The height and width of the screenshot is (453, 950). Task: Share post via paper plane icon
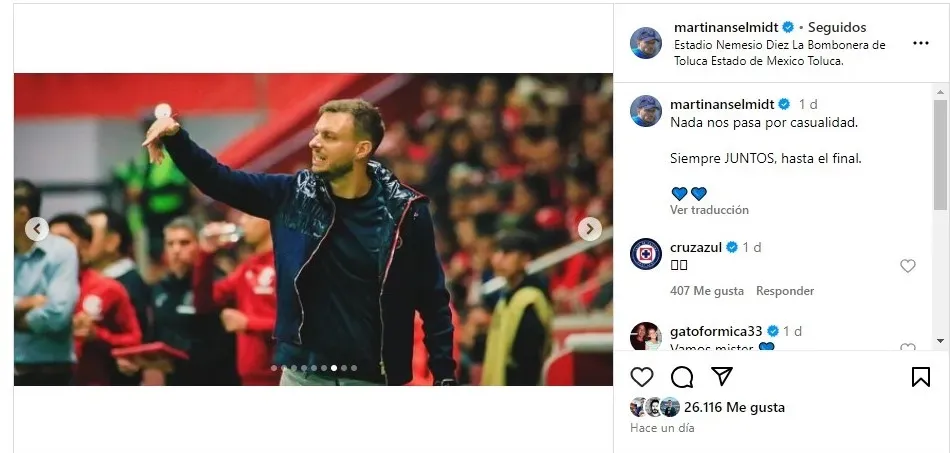721,377
